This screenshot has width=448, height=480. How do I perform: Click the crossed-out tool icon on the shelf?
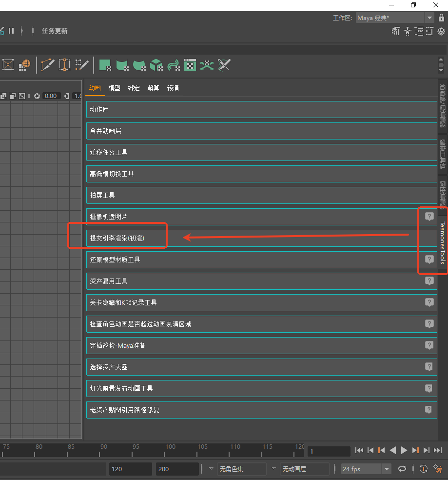click(224, 65)
